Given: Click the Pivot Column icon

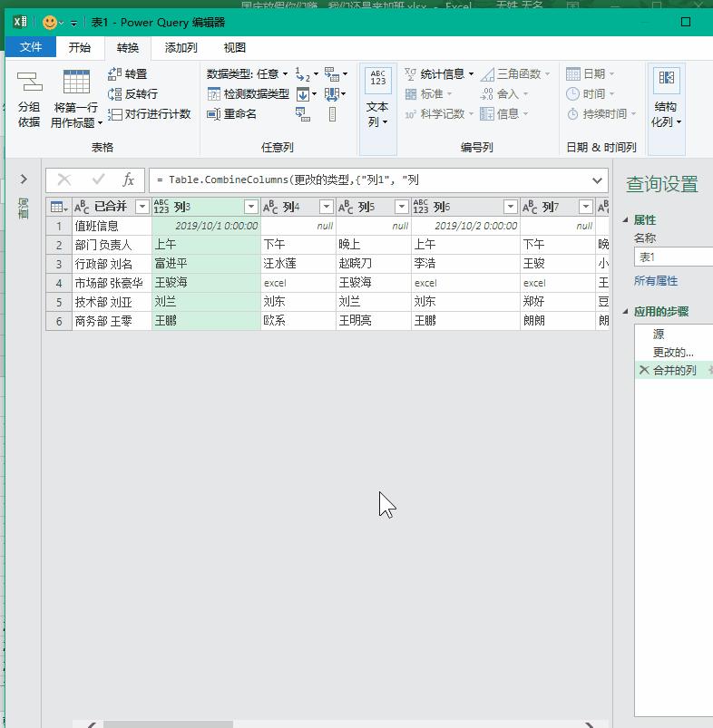Looking at the screenshot, I should [303, 114].
